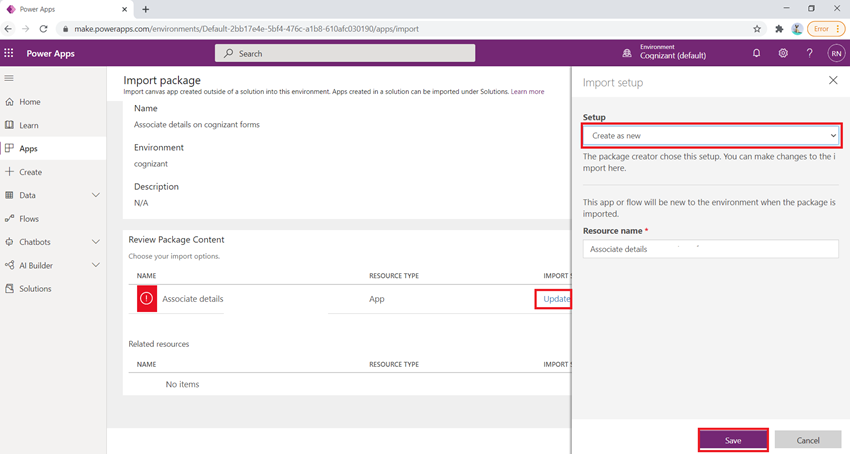This screenshot has width=850, height=454.
Task: Open notifications bell icon
Action: [x=756, y=53]
